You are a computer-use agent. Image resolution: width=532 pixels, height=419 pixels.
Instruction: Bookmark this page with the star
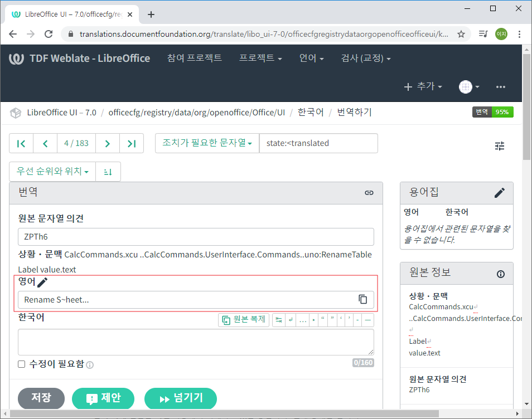click(x=461, y=34)
